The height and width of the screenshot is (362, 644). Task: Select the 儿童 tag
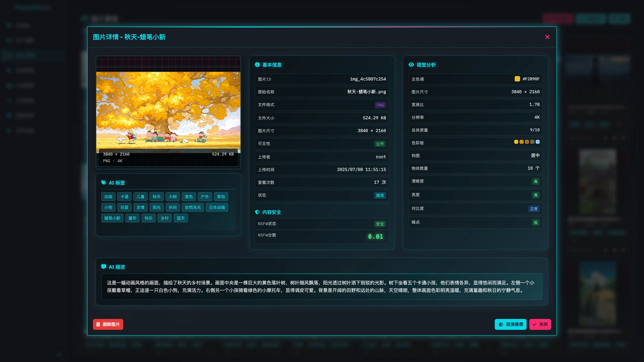coord(141,197)
